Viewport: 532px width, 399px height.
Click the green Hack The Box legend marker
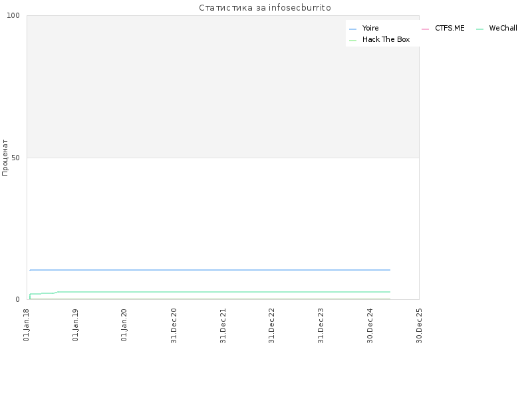[353, 41]
